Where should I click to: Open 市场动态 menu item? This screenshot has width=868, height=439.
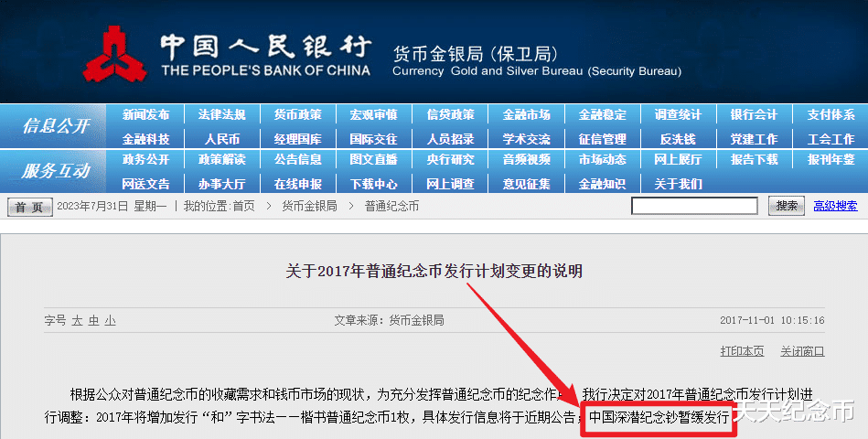(x=602, y=159)
